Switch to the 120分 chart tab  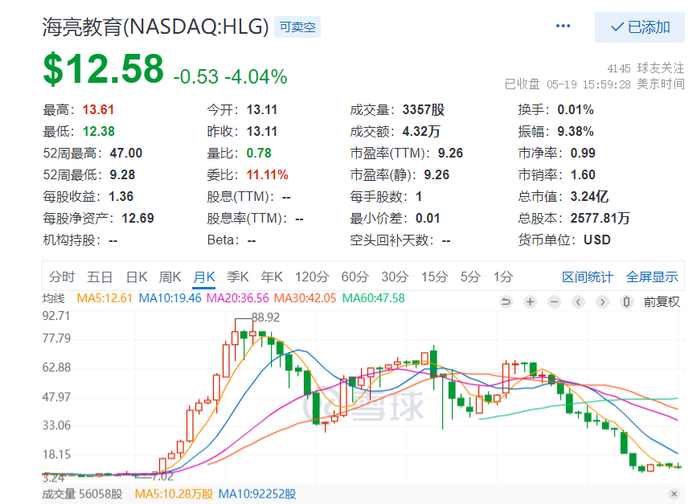pyautogui.click(x=312, y=277)
